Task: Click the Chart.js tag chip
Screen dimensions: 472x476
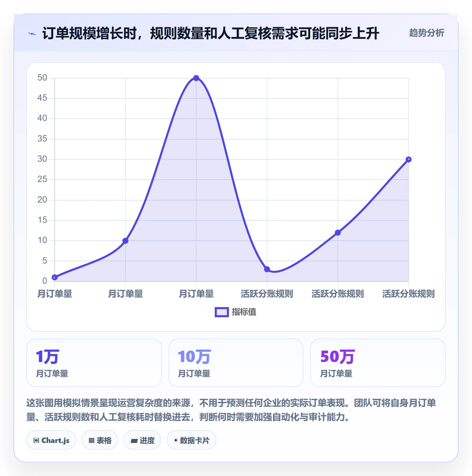Action: 51,440
